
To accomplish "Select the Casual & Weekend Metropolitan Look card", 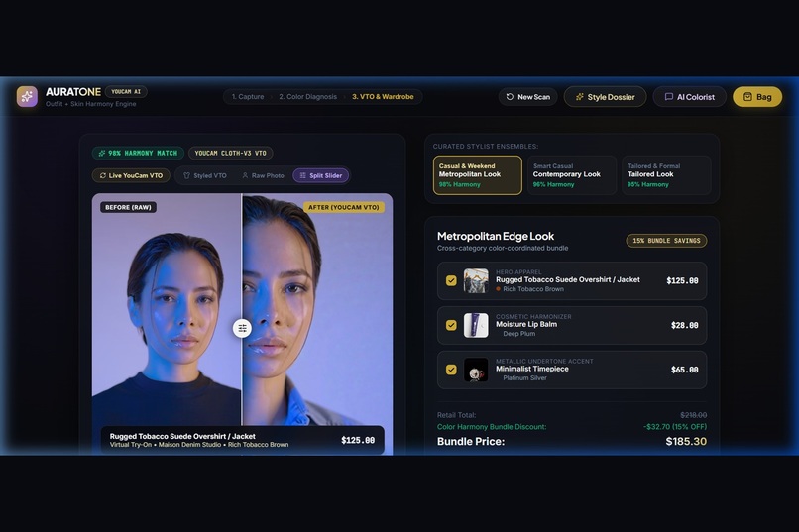I will (x=478, y=175).
